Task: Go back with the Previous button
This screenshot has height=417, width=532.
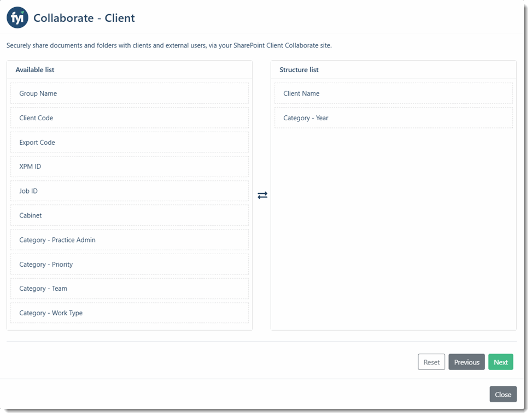Action: (x=466, y=362)
